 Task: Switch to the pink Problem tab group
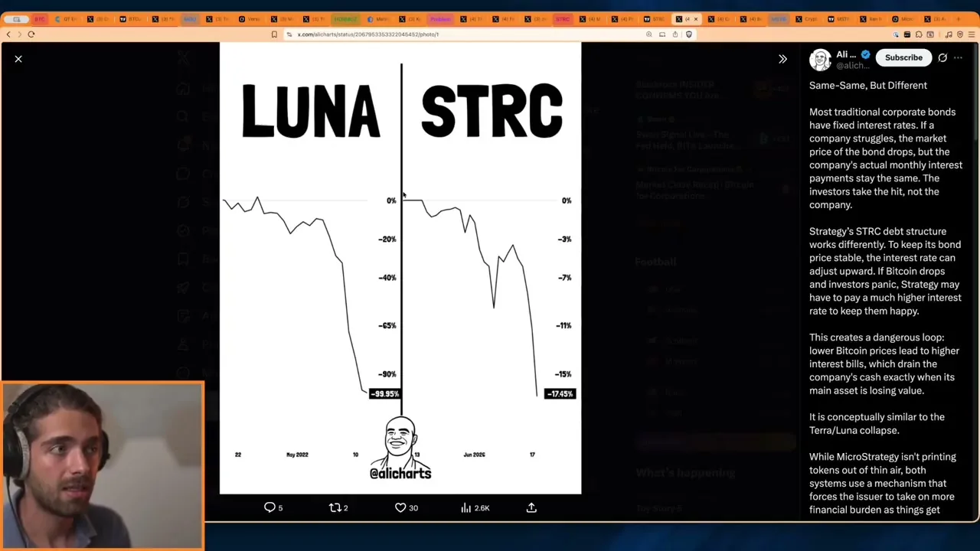point(440,19)
